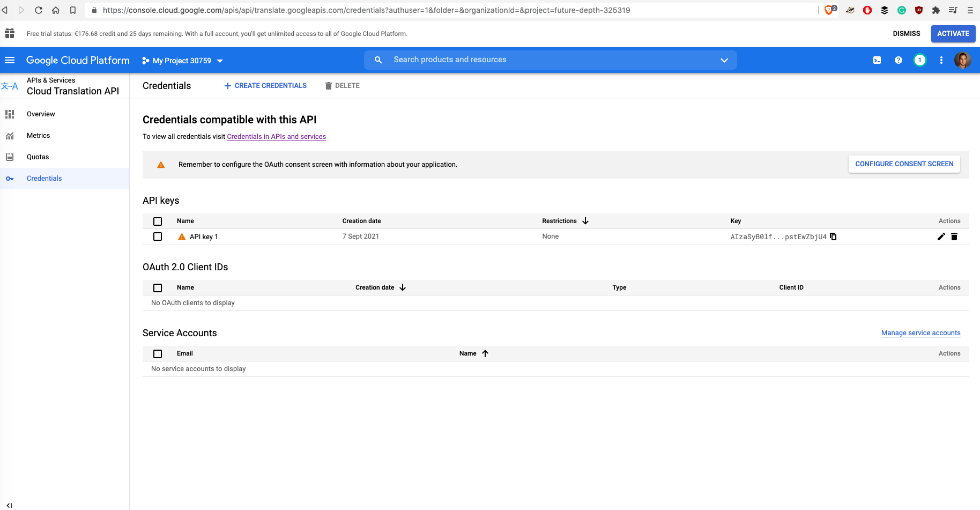Sort OAuth clients by Creation date
This screenshot has height=510, width=980.
381,287
